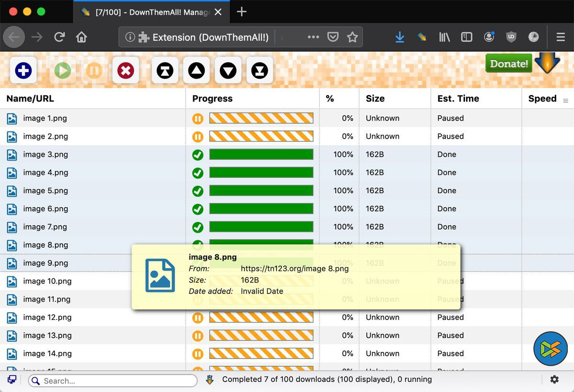This screenshot has height=392, width=574.
Task: Open Firefox downloads arrow in toolbar
Action: click(399, 37)
